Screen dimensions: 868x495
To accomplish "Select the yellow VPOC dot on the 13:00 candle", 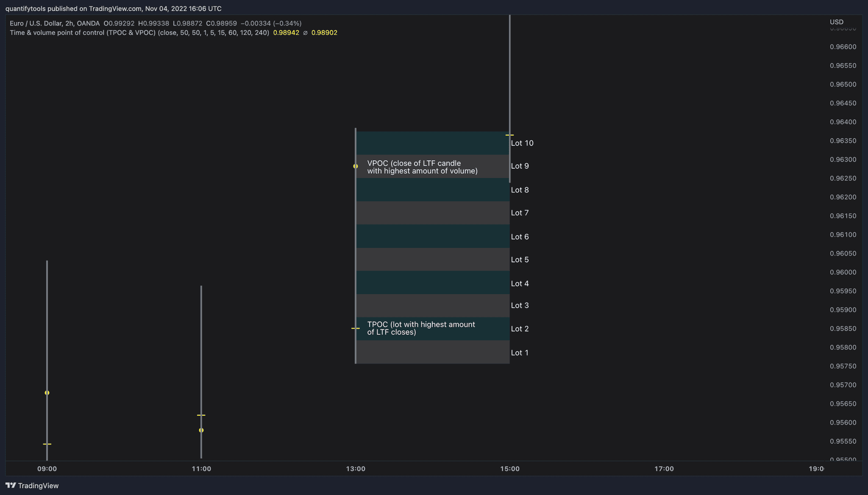I will tap(356, 167).
